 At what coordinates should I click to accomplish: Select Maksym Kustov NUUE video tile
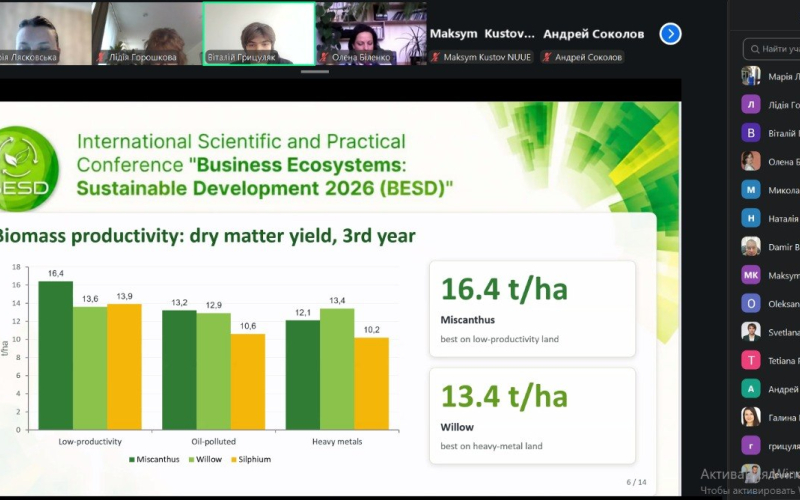(x=482, y=34)
